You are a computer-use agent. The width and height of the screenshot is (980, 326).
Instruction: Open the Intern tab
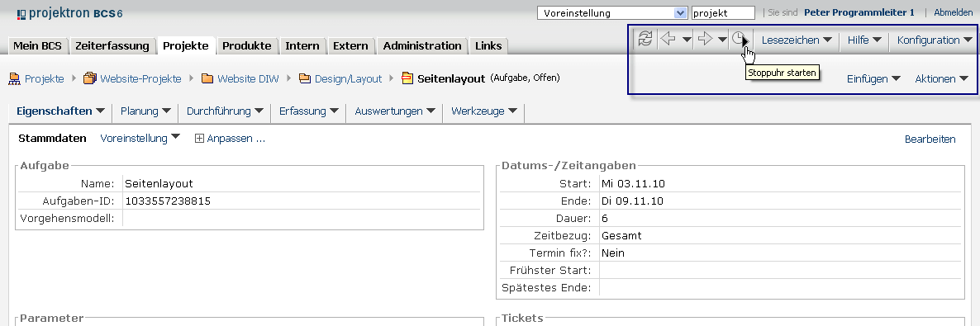click(302, 45)
